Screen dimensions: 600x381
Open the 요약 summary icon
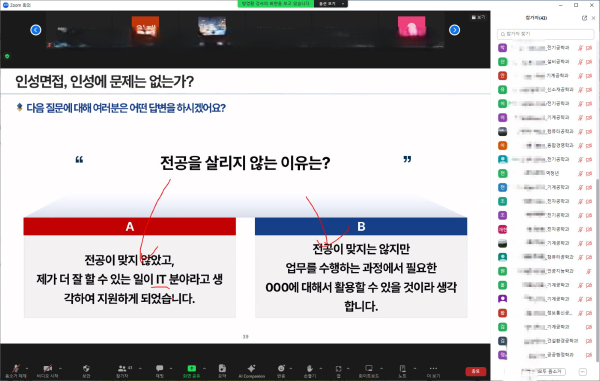[222, 368]
